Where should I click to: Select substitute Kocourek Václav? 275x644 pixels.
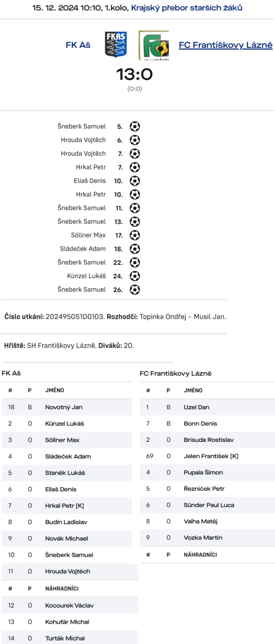click(66, 605)
